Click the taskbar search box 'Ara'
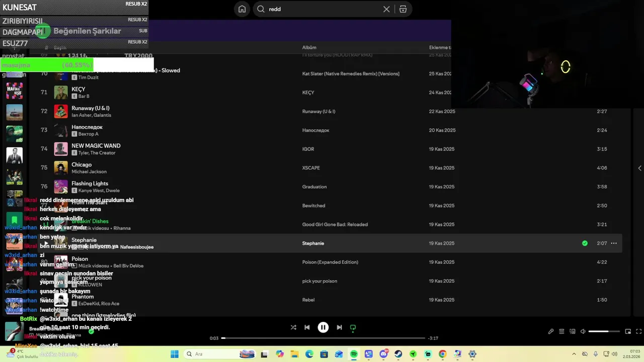Screen dimensions: 644x362 [219, 354]
